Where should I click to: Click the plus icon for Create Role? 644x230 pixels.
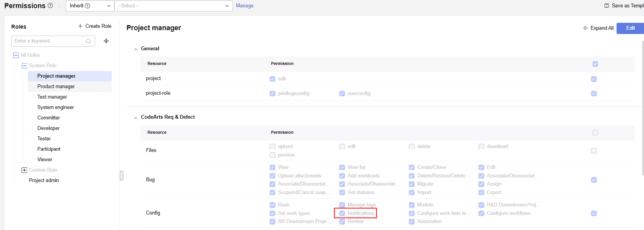pos(80,26)
